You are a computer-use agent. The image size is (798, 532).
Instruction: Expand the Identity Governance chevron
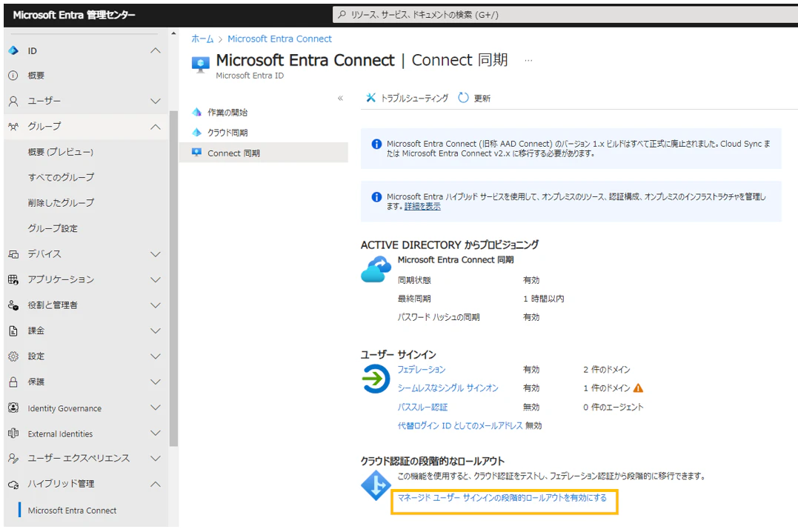click(156, 408)
